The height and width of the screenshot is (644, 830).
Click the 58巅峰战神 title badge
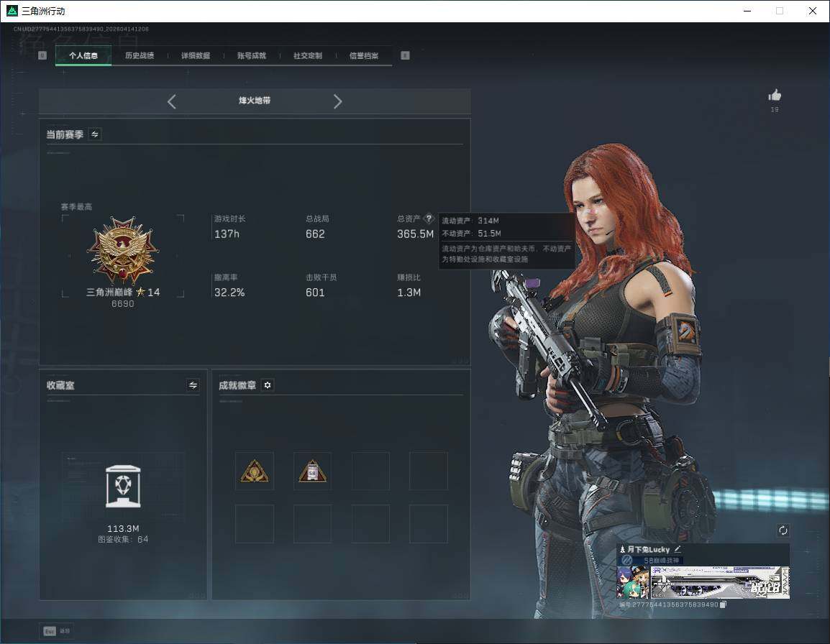(x=652, y=560)
